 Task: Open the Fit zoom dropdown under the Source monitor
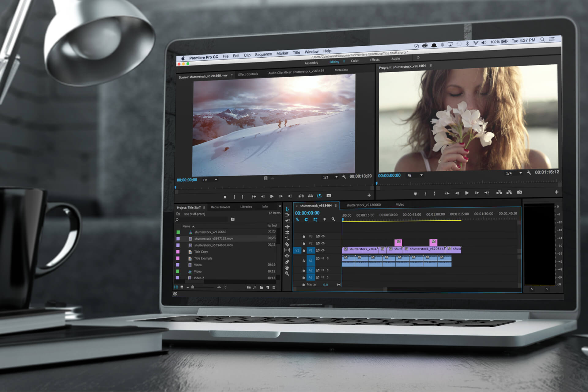pyautogui.click(x=210, y=180)
